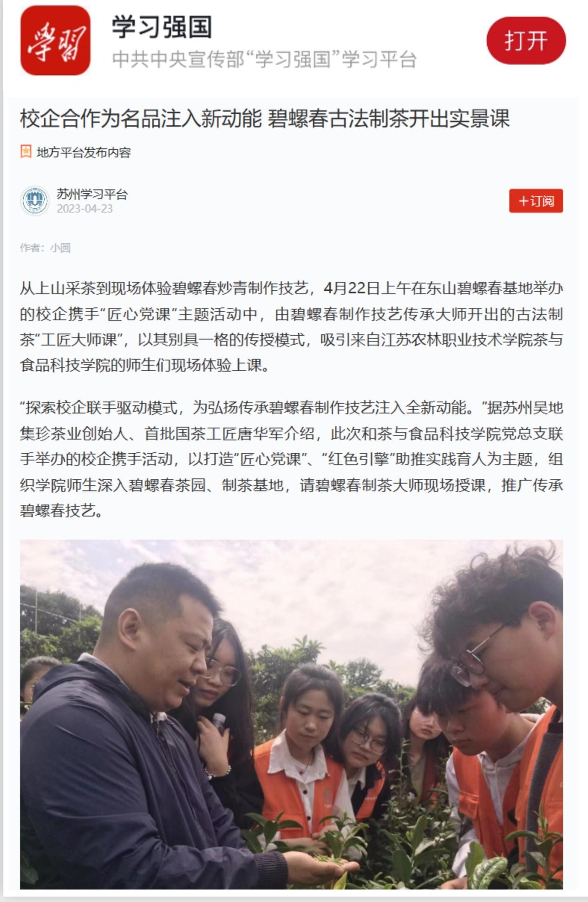The image size is (588, 902).
Task: Click the publish date 2023-04-23
Action: [x=85, y=209]
